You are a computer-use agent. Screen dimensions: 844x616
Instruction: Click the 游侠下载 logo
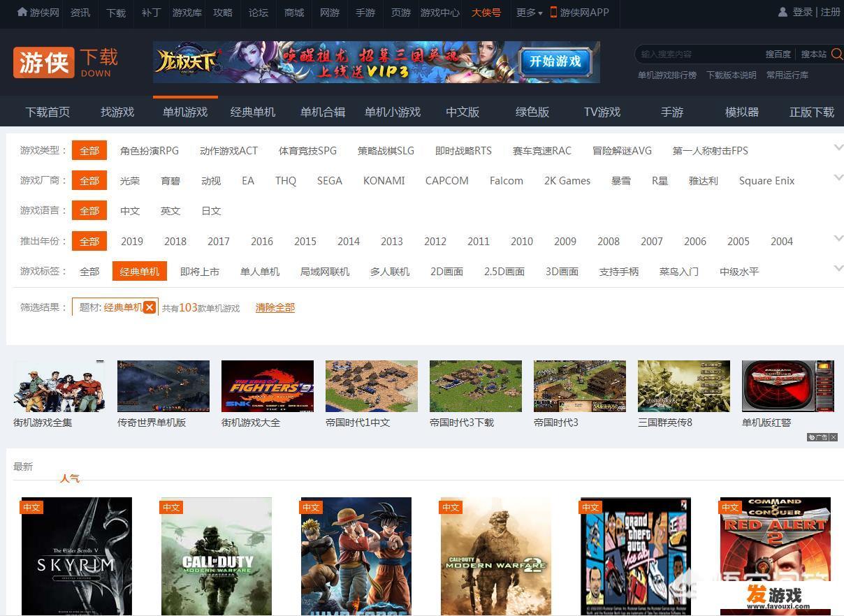[66, 62]
